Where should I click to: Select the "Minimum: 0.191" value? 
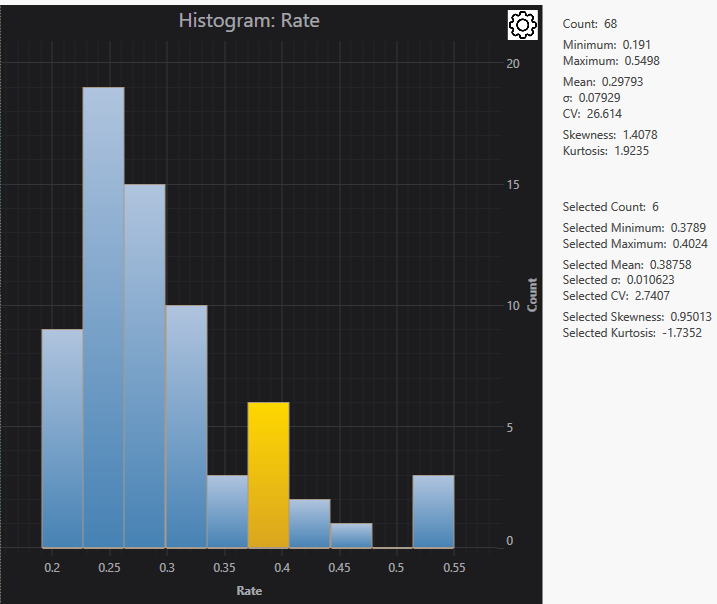(x=606, y=45)
